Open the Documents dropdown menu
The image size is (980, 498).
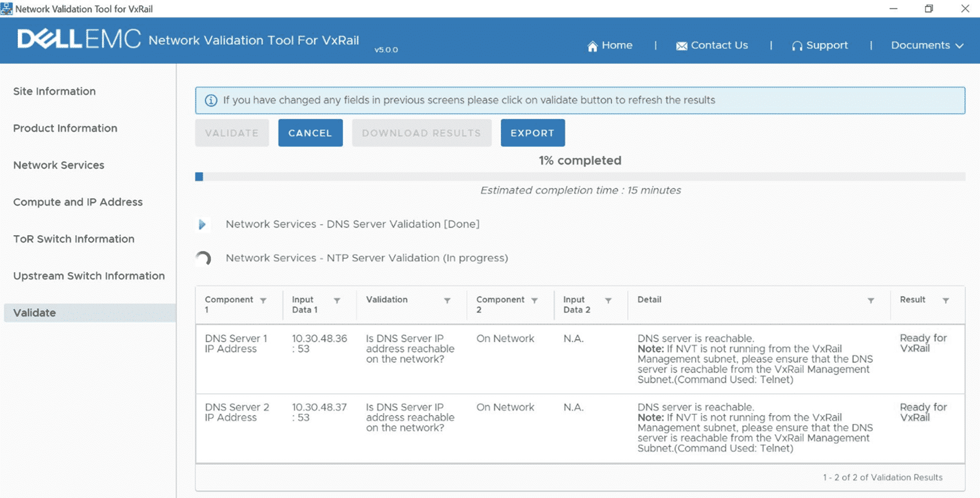point(927,45)
